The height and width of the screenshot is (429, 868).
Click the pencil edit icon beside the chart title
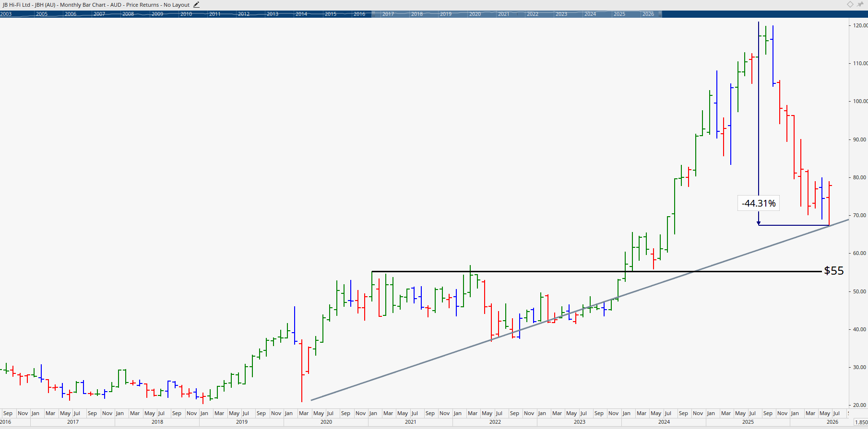point(196,5)
